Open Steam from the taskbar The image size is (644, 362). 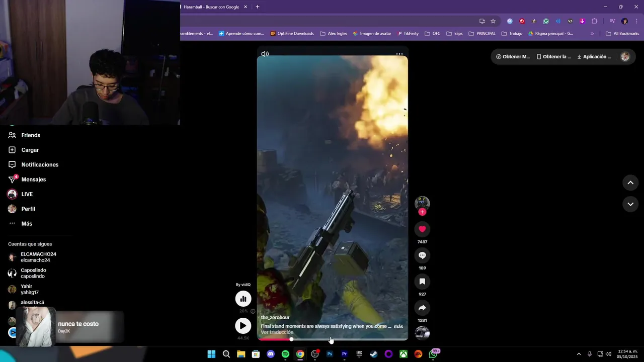(374, 354)
